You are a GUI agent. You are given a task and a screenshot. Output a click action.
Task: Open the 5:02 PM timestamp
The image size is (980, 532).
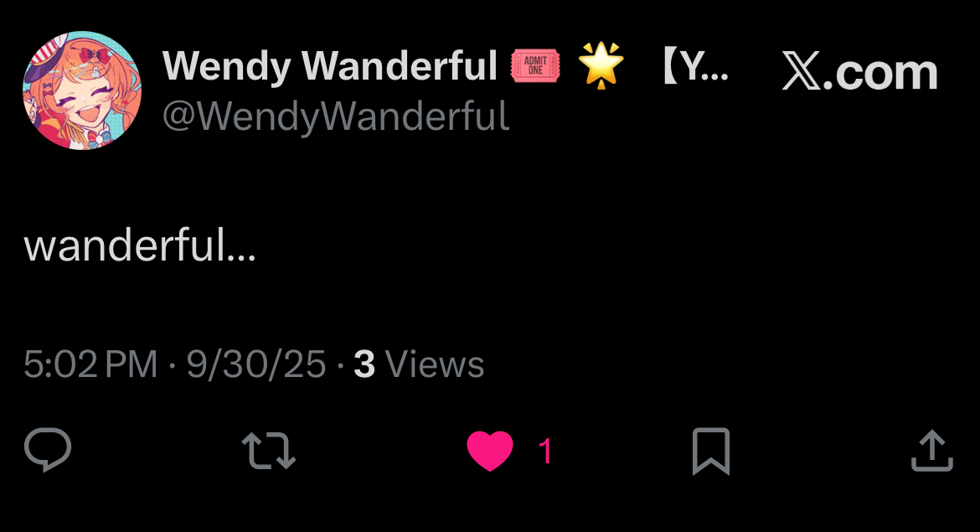pos(90,364)
